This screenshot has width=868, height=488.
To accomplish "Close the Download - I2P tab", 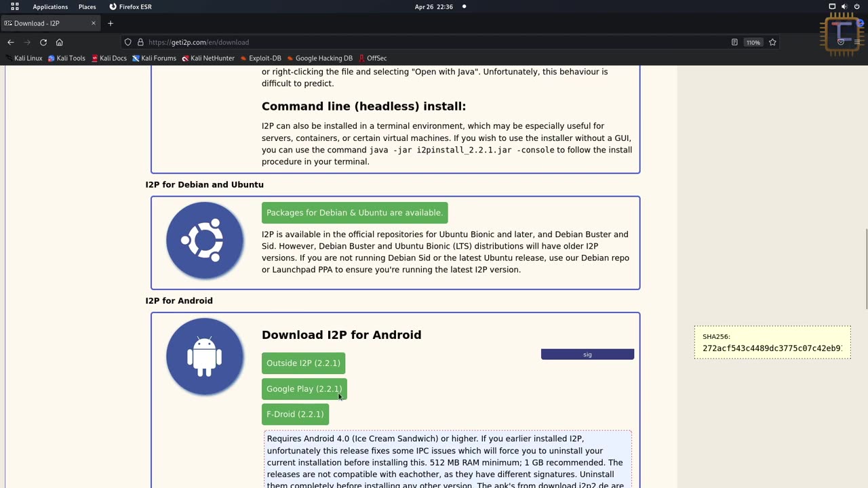I will (x=94, y=23).
